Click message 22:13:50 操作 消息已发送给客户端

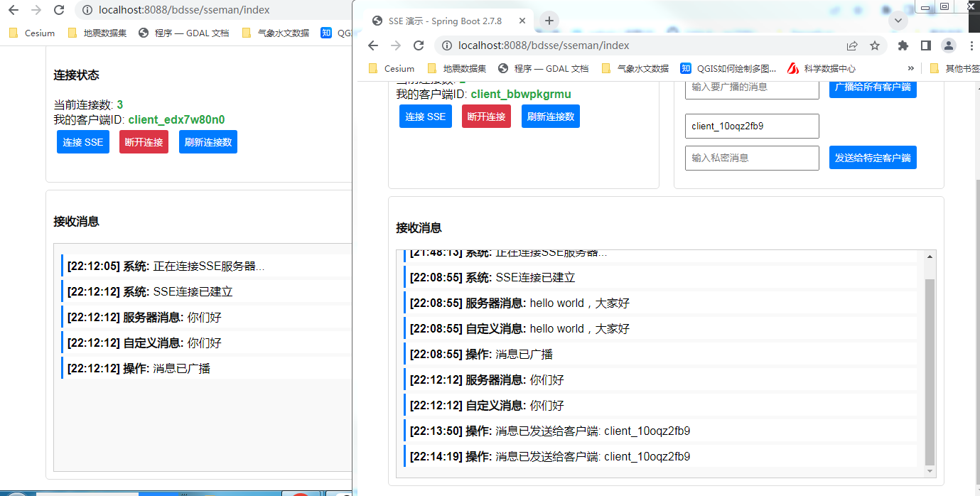660,431
